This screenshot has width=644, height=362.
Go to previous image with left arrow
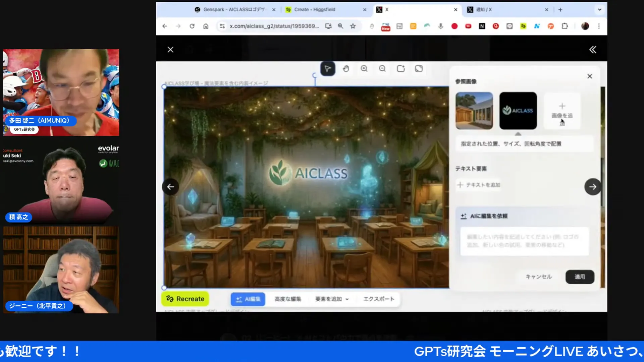[170, 187]
